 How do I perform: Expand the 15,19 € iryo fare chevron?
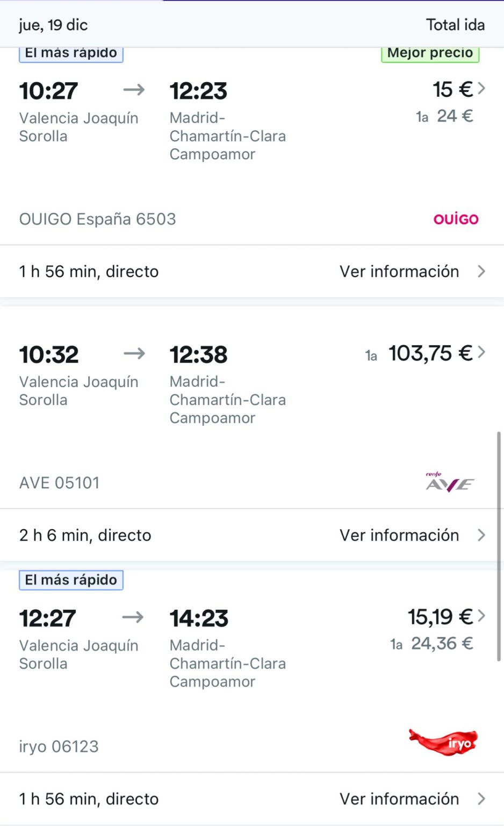pyautogui.click(x=481, y=616)
